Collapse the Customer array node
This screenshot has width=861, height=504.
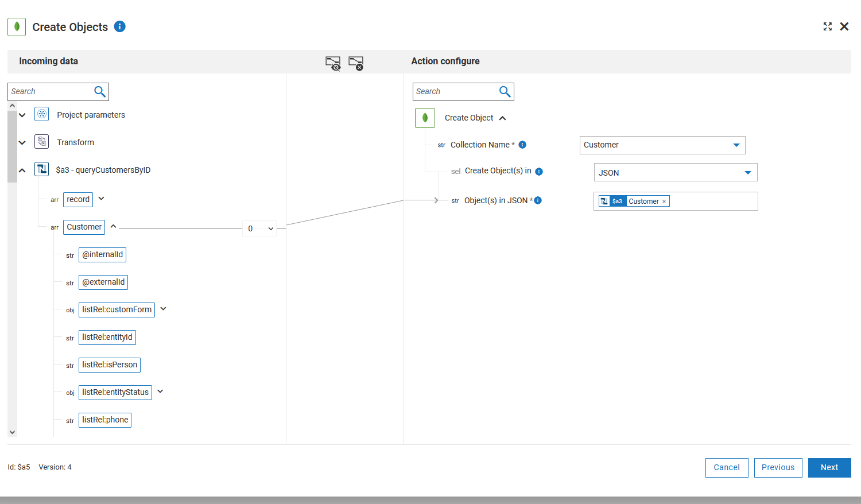(x=113, y=226)
